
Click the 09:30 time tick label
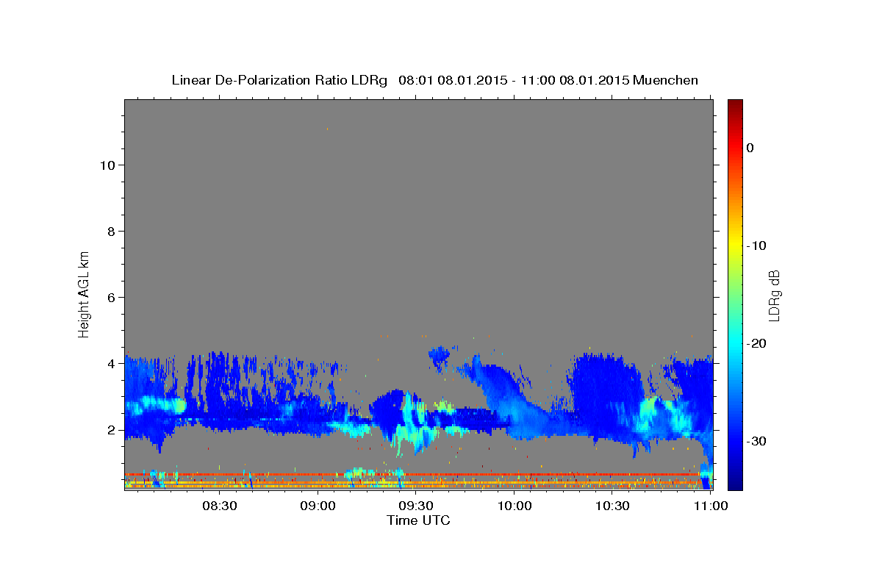417,506
